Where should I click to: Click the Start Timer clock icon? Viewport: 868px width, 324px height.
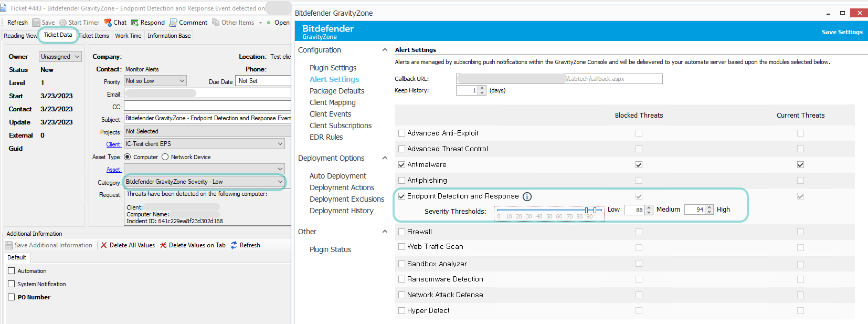pyautogui.click(x=63, y=23)
